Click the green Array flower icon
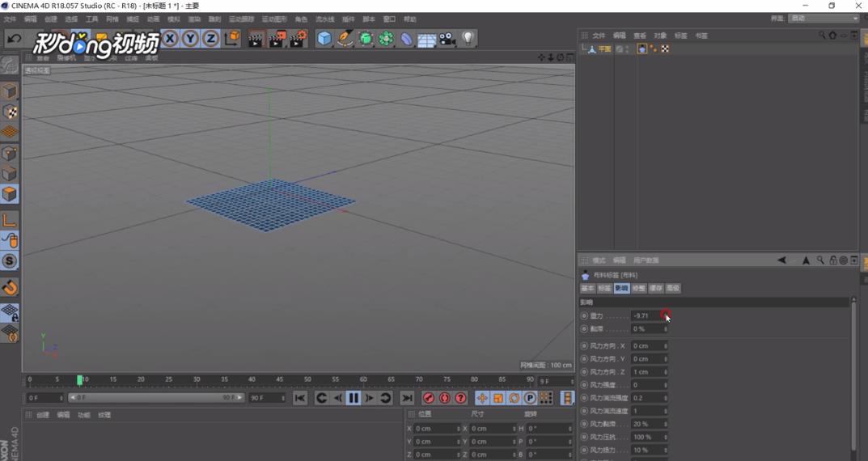Screen dimensions: 868x461 point(387,39)
